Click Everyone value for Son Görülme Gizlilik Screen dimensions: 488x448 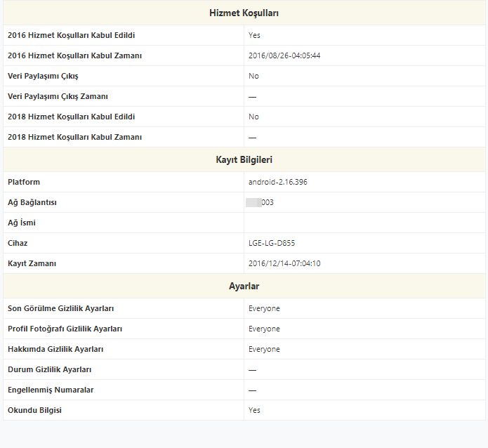coord(264,308)
